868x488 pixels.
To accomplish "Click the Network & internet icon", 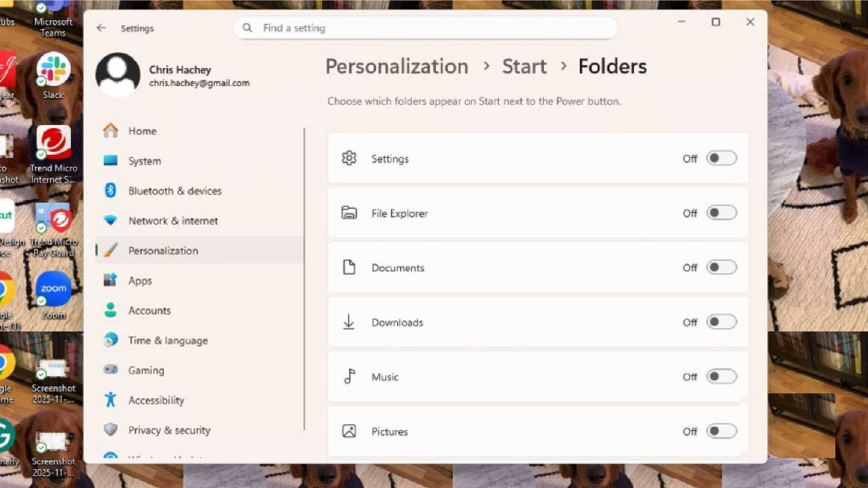I will 111,221.
